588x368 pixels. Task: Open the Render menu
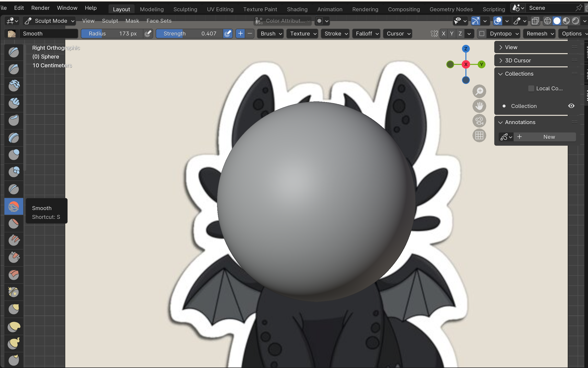40,8
